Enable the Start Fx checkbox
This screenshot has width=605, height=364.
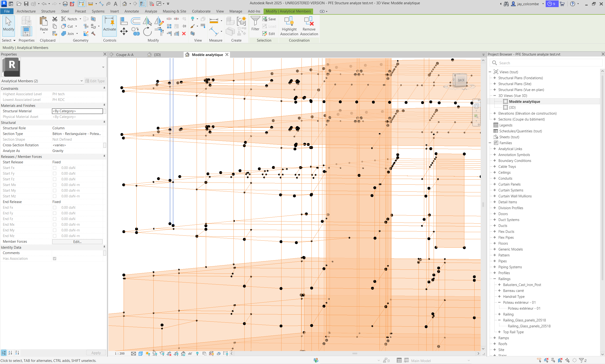pos(54,168)
